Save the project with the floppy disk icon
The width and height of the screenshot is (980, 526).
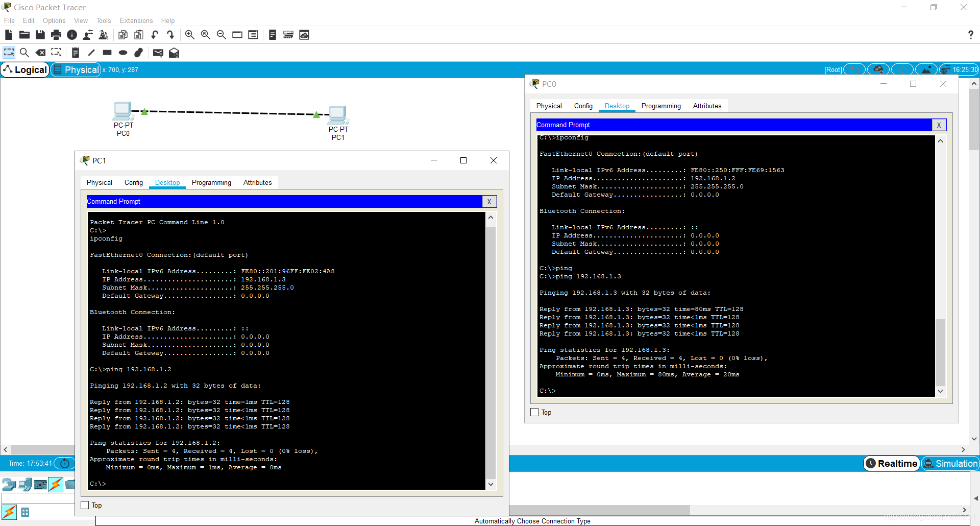tap(40, 35)
